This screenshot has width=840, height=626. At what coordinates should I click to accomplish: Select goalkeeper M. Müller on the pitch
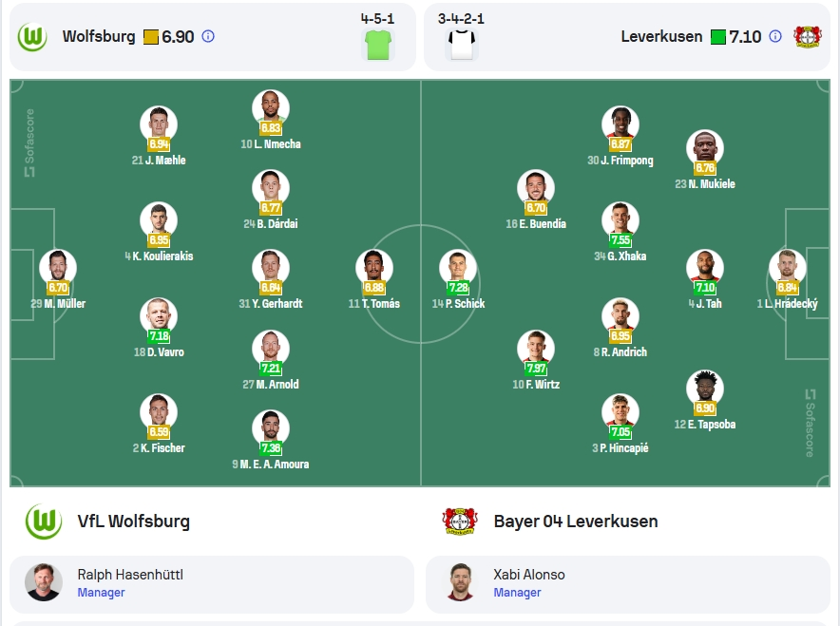(58, 279)
